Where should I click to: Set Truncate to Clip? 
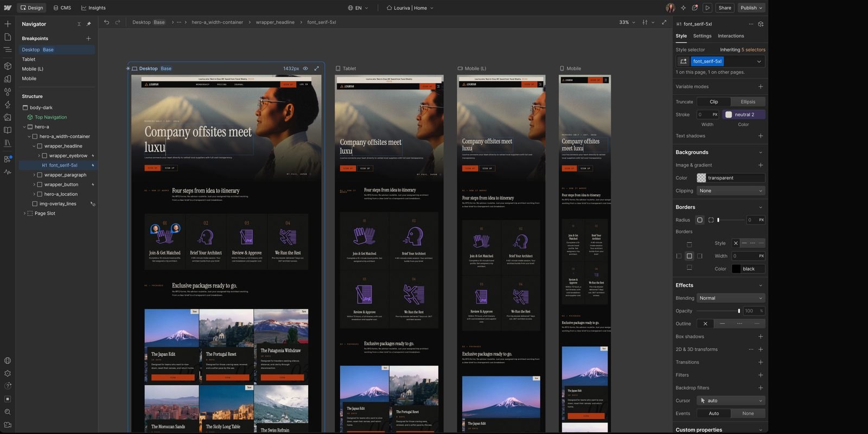(714, 102)
